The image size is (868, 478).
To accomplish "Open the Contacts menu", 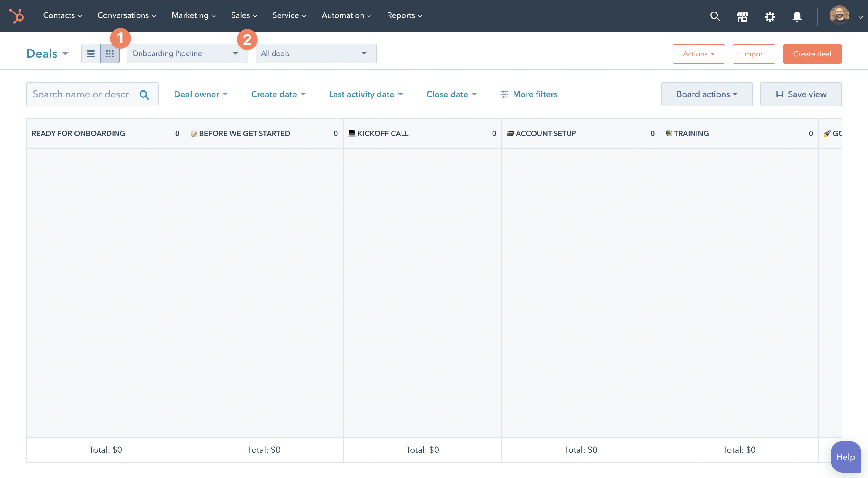I will coord(62,15).
